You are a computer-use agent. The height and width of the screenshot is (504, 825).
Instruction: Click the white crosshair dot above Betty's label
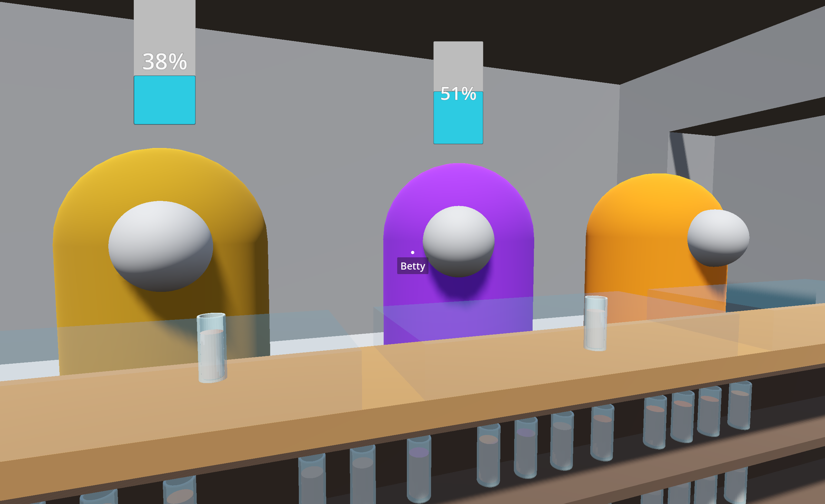pyautogui.click(x=413, y=252)
